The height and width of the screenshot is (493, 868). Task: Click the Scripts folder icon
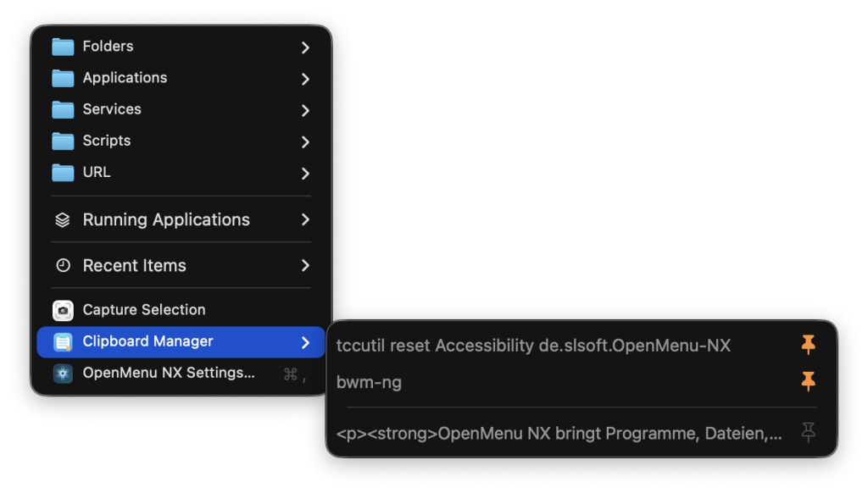click(x=63, y=141)
